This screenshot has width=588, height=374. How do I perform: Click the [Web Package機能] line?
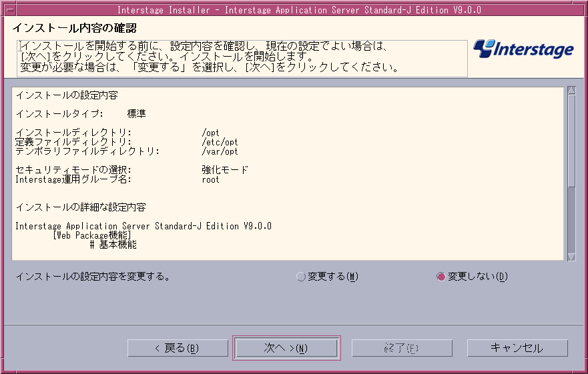[92, 235]
